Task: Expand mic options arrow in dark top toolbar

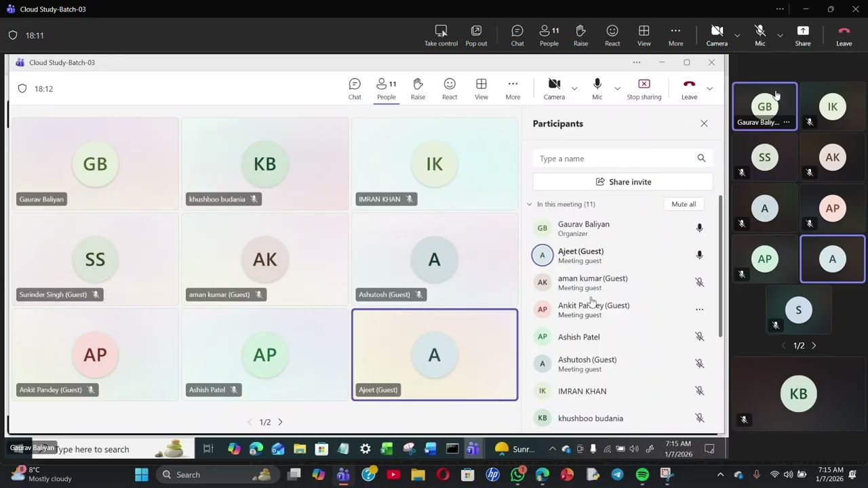Action: coord(780,35)
